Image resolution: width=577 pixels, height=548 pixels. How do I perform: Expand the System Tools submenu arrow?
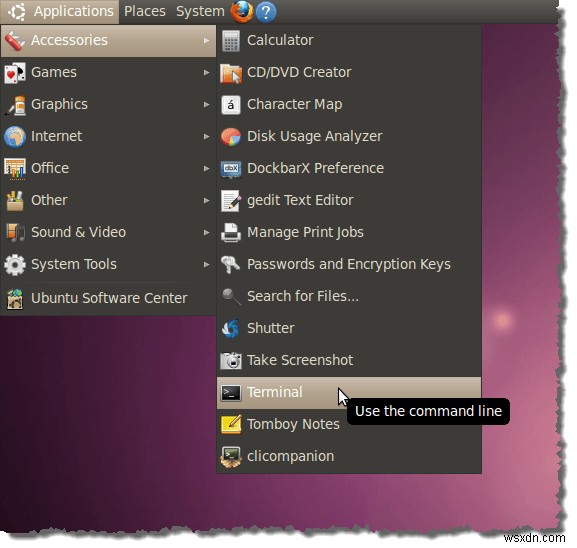point(206,265)
